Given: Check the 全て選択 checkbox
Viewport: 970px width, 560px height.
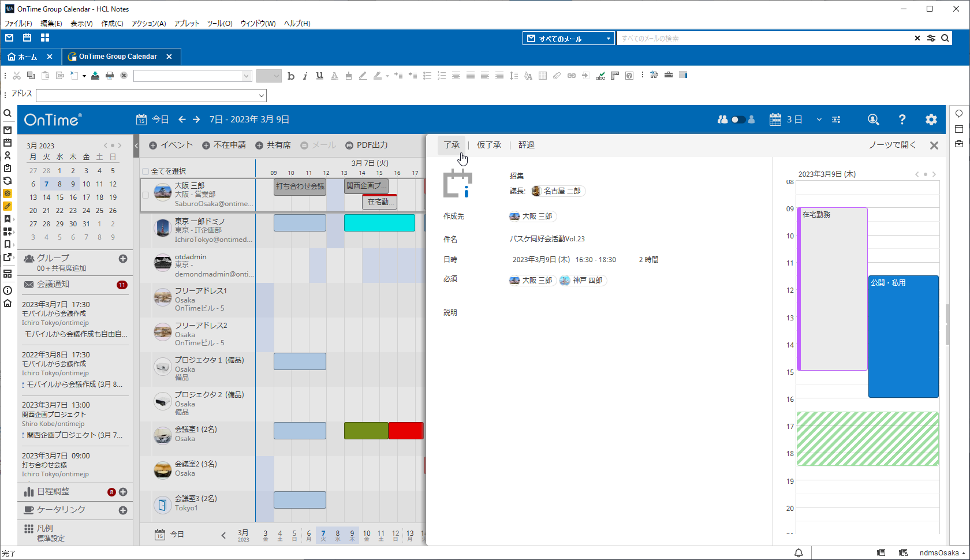Looking at the screenshot, I should 145,171.
